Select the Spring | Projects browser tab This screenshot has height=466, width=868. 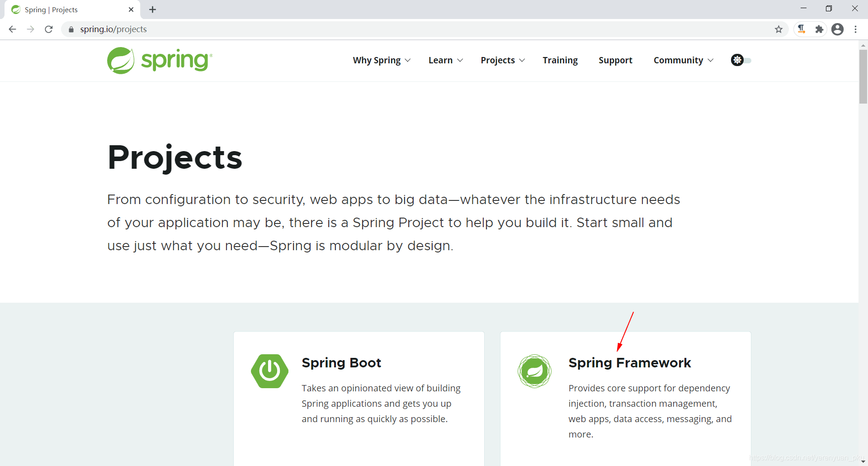pyautogui.click(x=72, y=10)
